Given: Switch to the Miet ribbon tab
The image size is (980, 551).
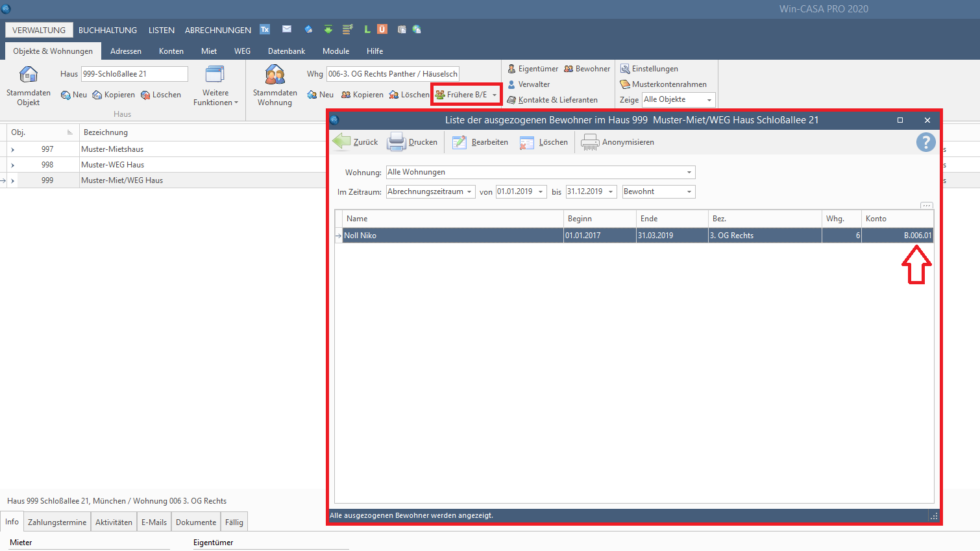Looking at the screenshot, I should pyautogui.click(x=209, y=51).
